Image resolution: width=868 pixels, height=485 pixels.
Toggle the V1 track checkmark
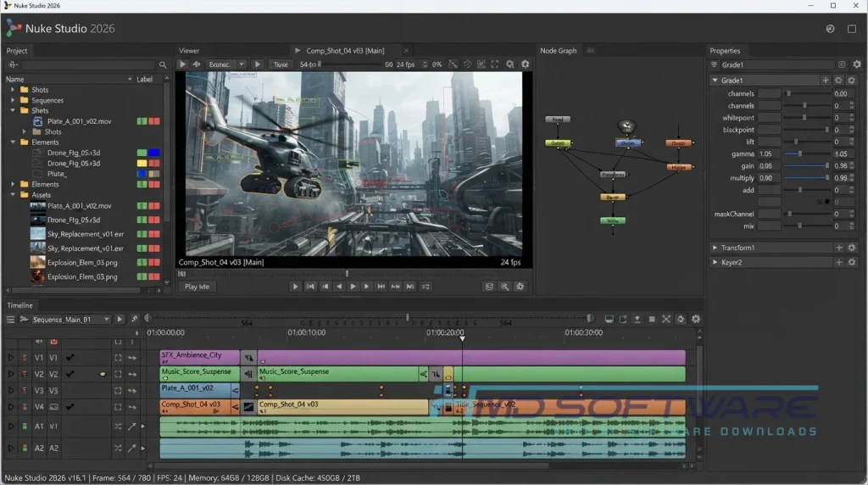(x=70, y=358)
